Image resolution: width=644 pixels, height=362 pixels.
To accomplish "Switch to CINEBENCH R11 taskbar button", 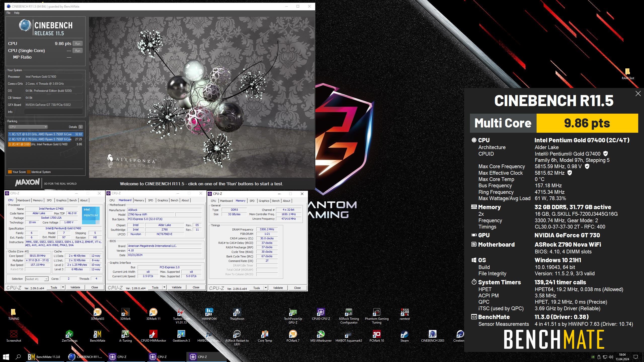I will tap(85, 357).
